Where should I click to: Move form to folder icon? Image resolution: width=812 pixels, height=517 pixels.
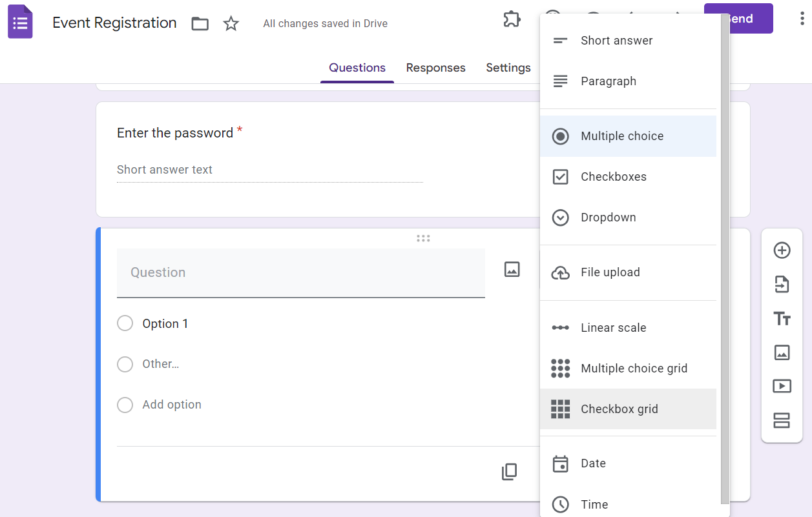point(200,24)
